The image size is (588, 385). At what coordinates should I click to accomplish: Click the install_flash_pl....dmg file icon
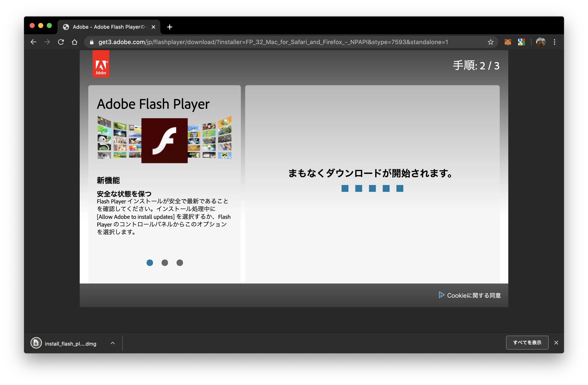pos(36,343)
